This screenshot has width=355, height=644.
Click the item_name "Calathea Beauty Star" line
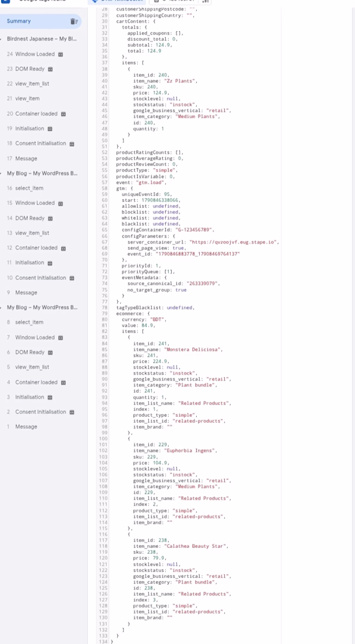181,546
